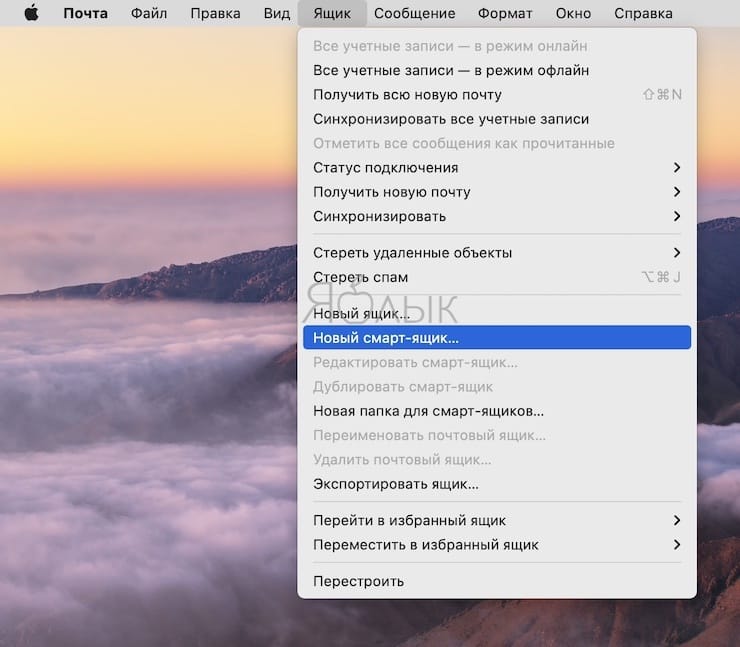Choose 'Перестроить'
Image resolution: width=740 pixels, height=647 pixels.
[x=497, y=581]
